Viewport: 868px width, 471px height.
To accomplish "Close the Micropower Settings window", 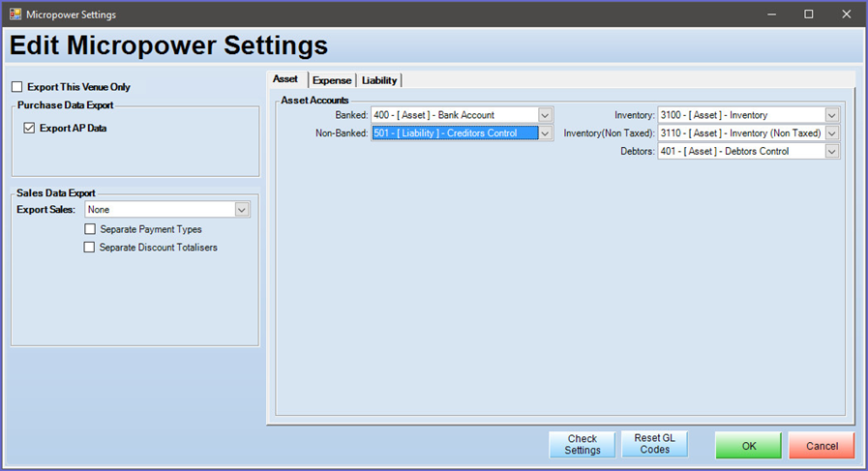I will pyautogui.click(x=847, y=15).
